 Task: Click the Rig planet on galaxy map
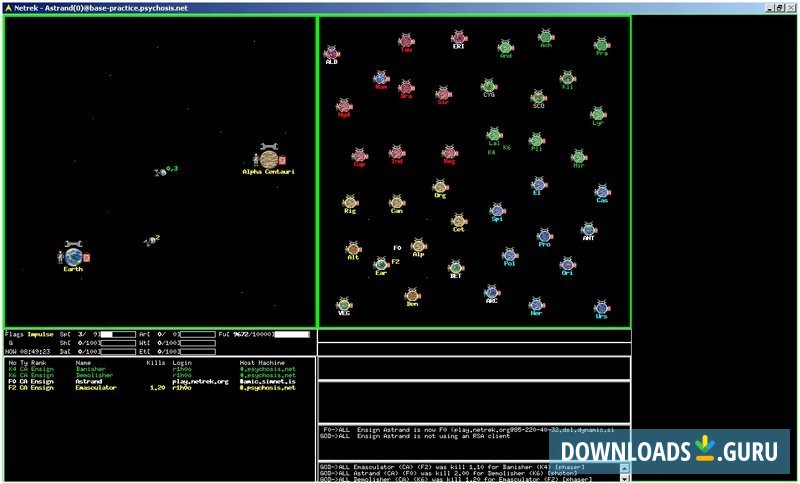coord(350,202)
